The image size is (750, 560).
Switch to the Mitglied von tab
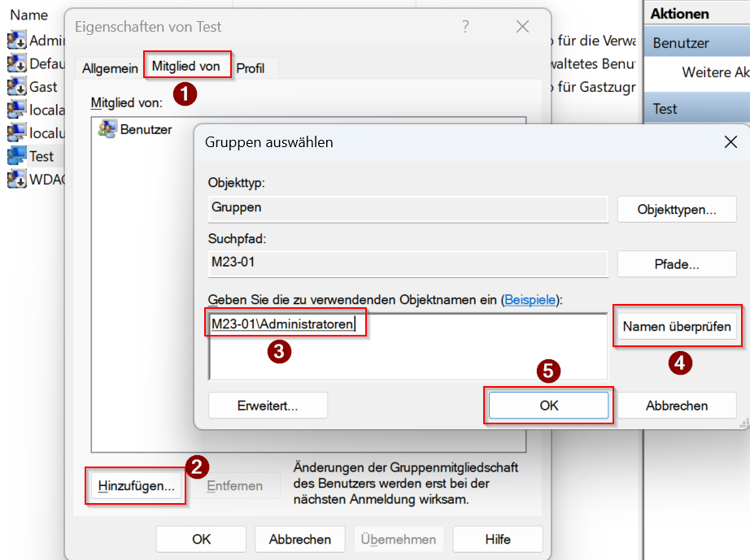(186, 67)
